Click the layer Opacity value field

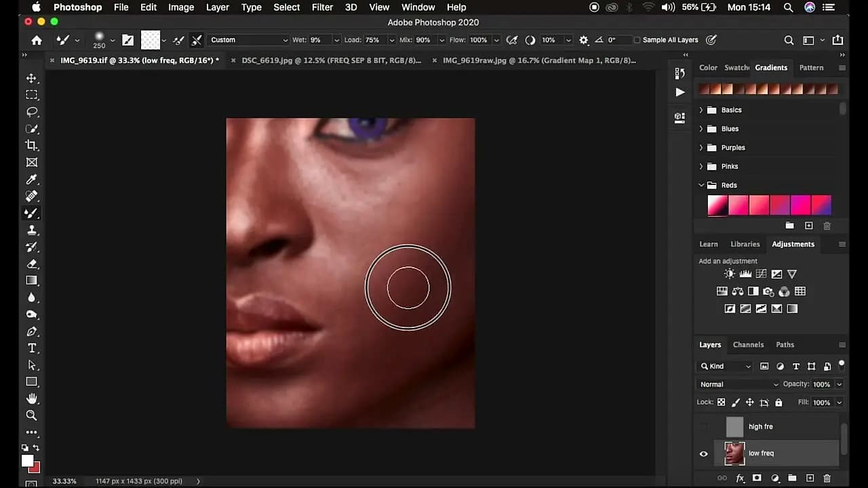click(821, 384)
